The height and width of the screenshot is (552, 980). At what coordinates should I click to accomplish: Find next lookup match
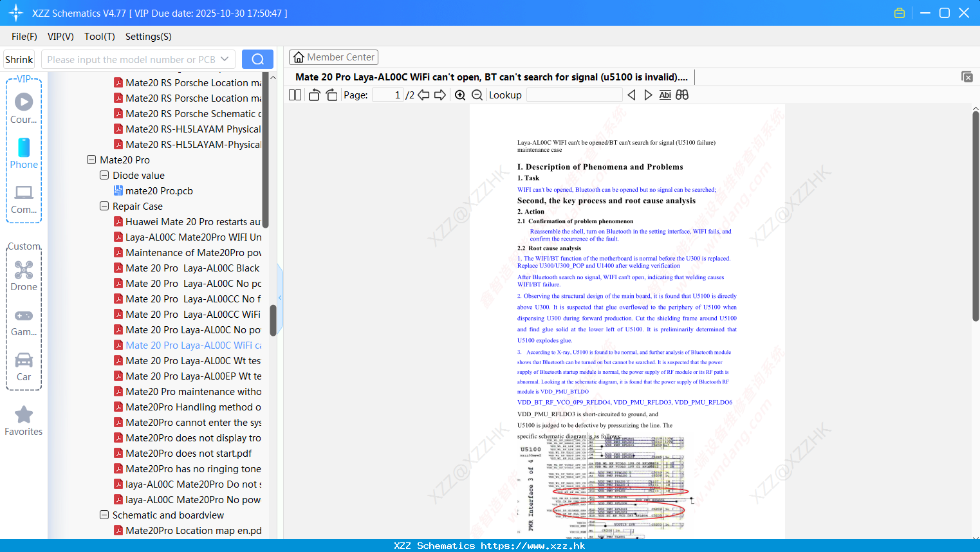point(648,95)
